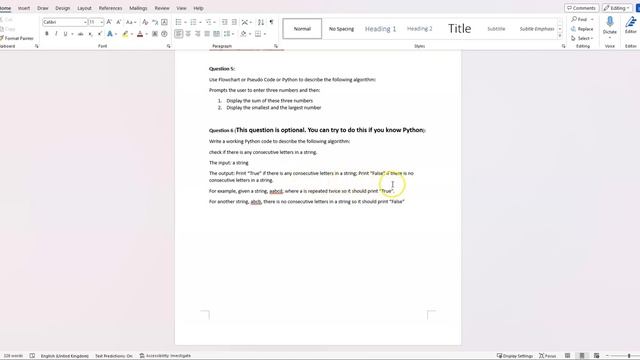Click the Read Mode view icon
This screenshot has width=640, height=360.
568,356
